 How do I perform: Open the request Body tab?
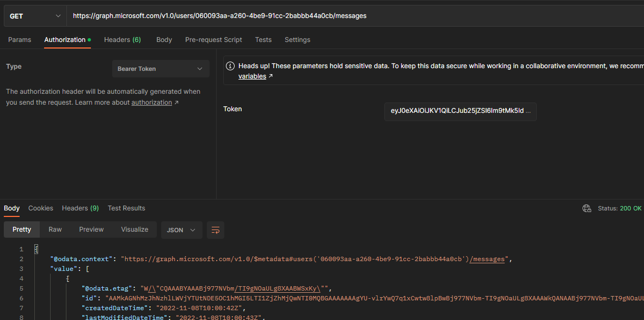pos(164,40)
